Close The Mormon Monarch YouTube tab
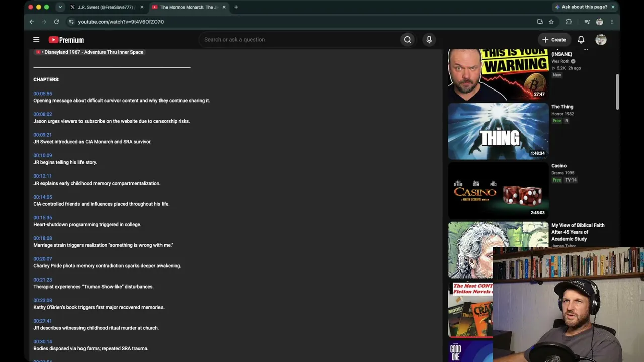The height and width of the screenshot is (362, 644). (x=224, y=7)
